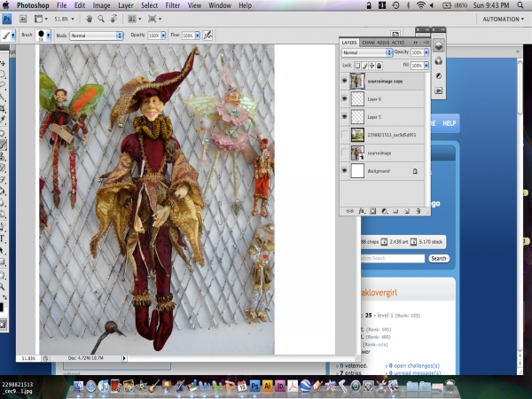
Task: Select the Brush tool in Tools panel
Action: (3, 145)
